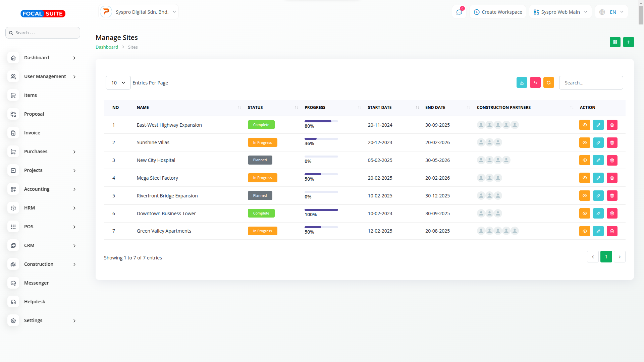Open the Invoice sidebar menu item
Screen dimensions: 644x362
[32, 133]
